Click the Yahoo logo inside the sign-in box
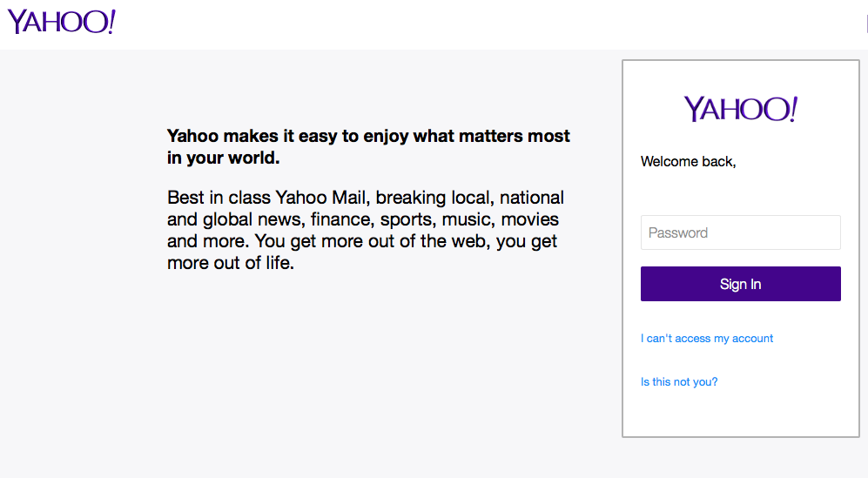 click(x=741, y=109)
